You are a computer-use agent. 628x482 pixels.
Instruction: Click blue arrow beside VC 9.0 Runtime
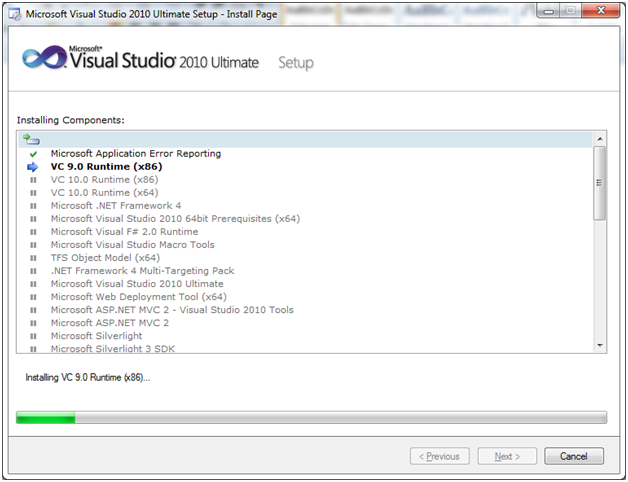tap(33, 167)
